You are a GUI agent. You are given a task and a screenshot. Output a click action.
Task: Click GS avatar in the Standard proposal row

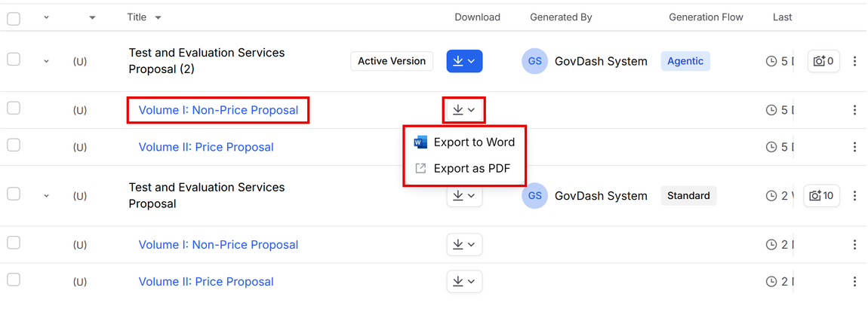(x=534, y=196)
